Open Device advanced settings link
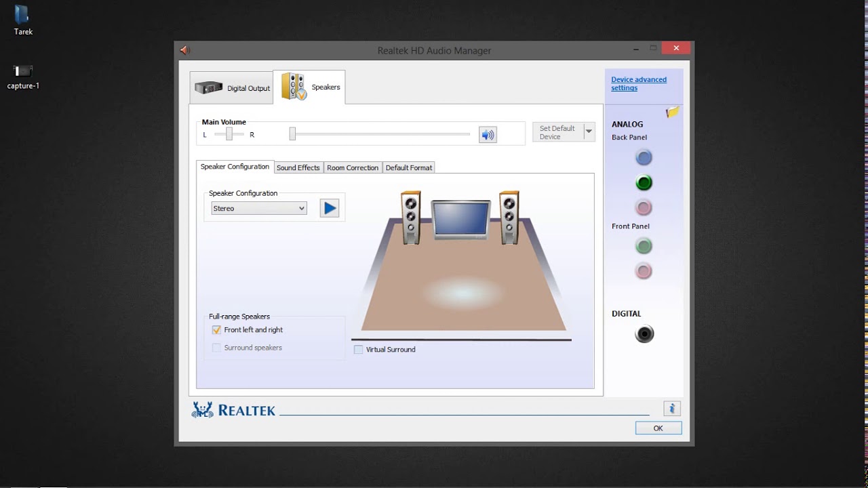The width and height of the screenshot is (868, 488). 639,83
